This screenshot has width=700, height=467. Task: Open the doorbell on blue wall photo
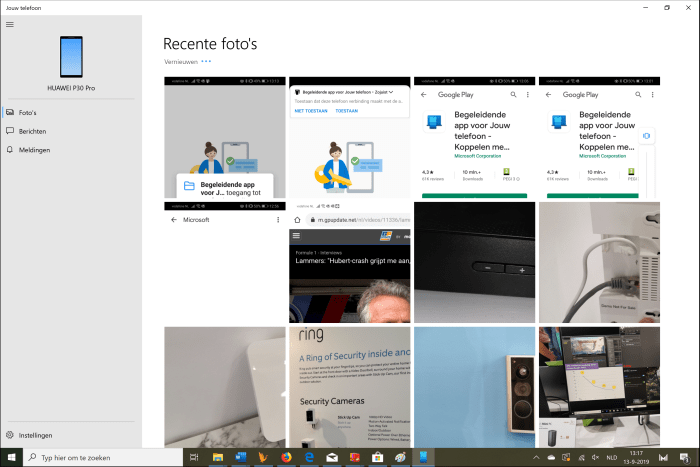tap(475, 387)
